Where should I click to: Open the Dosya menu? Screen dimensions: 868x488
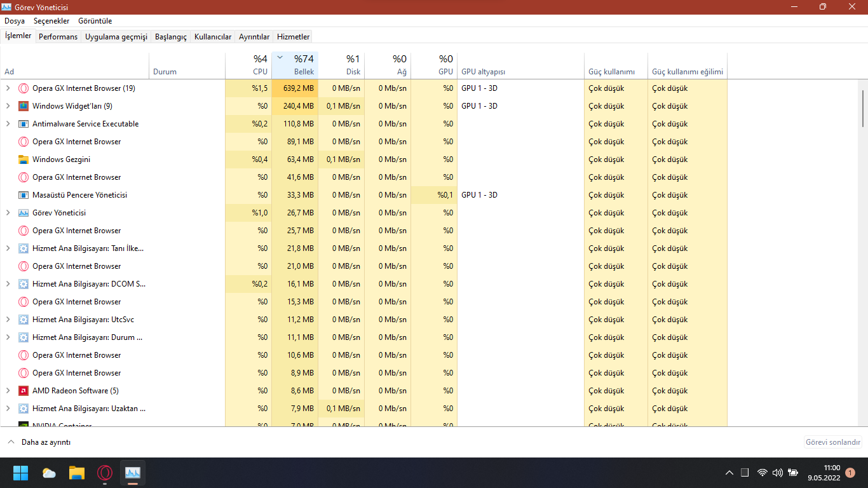(15, 21)
